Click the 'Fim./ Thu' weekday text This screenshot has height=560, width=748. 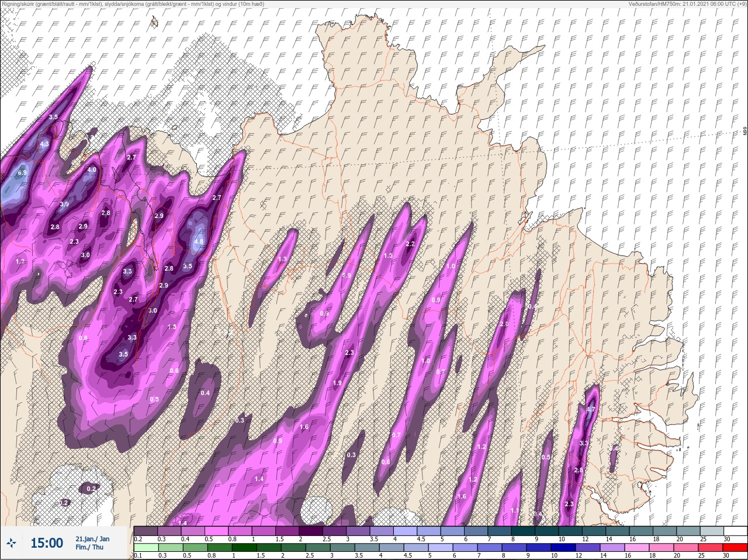pos(88,547)
